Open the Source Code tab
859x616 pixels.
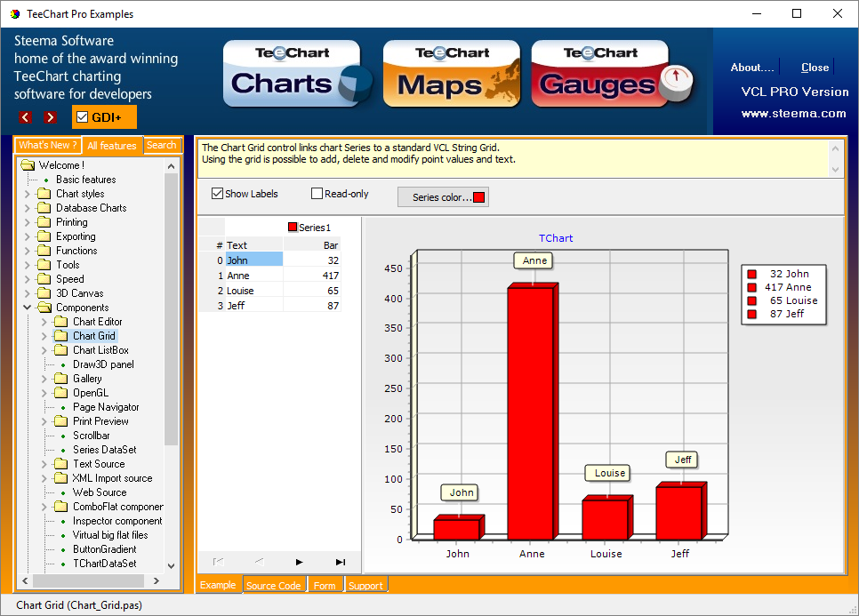[x=273, y=586]
